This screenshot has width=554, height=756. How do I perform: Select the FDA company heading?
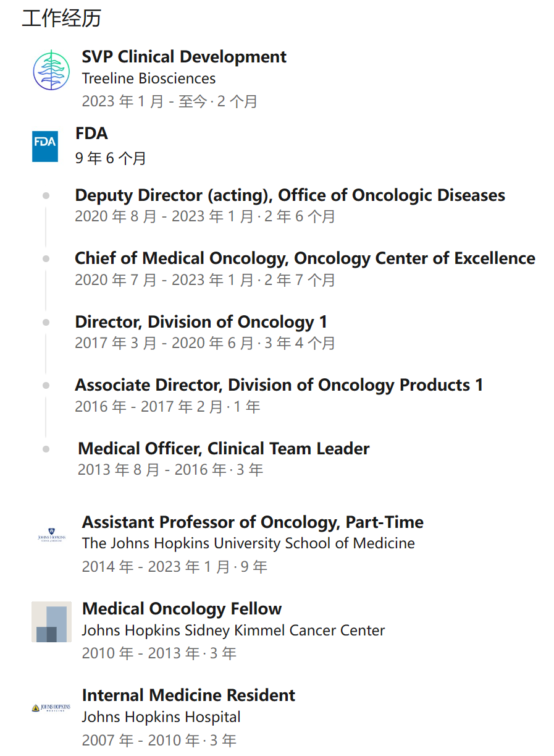(91, 134)
